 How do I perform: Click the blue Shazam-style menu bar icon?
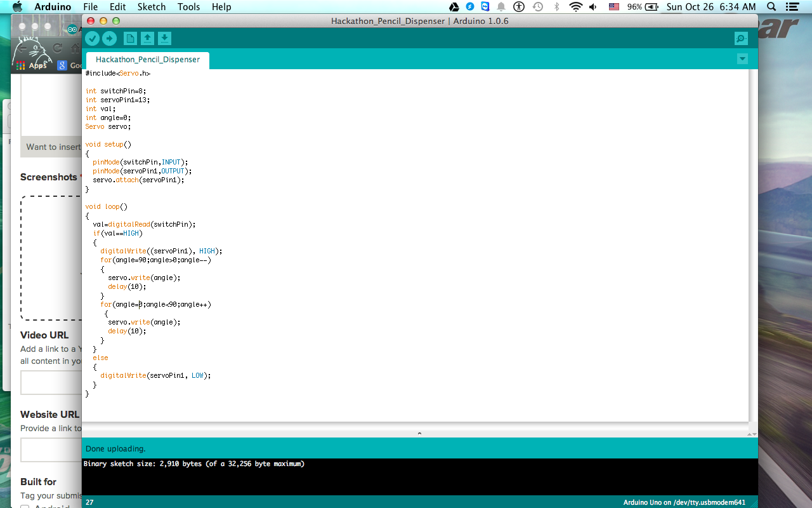coord(470,7)
